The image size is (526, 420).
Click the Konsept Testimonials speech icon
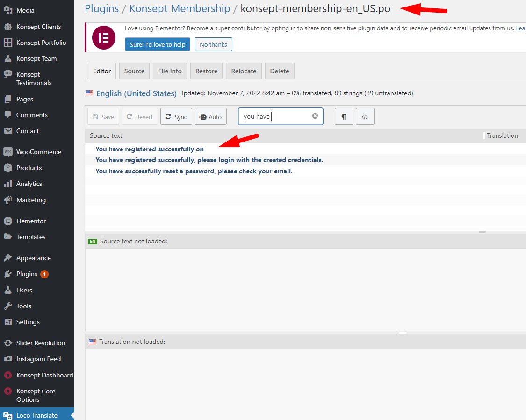tap(8, 74)
